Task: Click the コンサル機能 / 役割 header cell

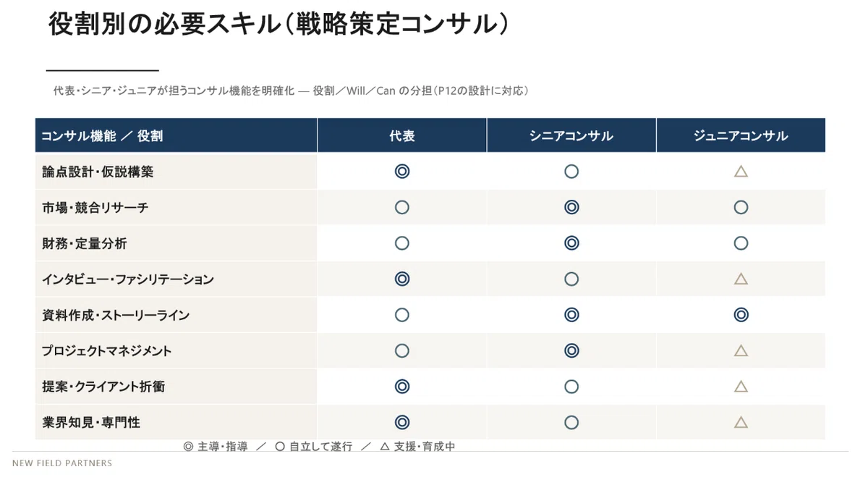Action: [x=176, y=136]
